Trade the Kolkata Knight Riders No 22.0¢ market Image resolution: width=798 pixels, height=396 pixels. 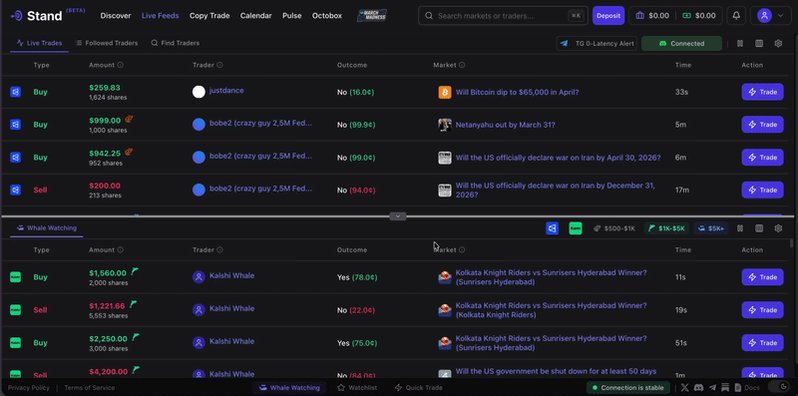762,310
